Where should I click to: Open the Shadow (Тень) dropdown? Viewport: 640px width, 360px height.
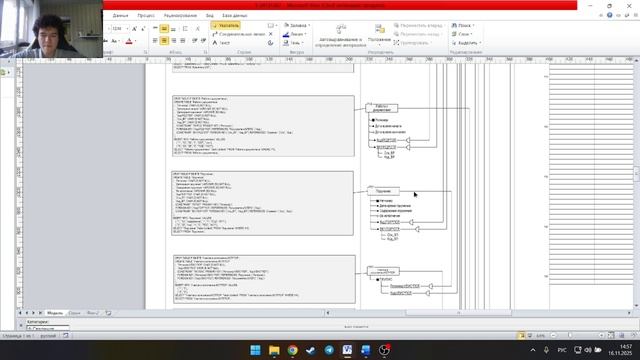pyautogui.click(x=293, y=43)
